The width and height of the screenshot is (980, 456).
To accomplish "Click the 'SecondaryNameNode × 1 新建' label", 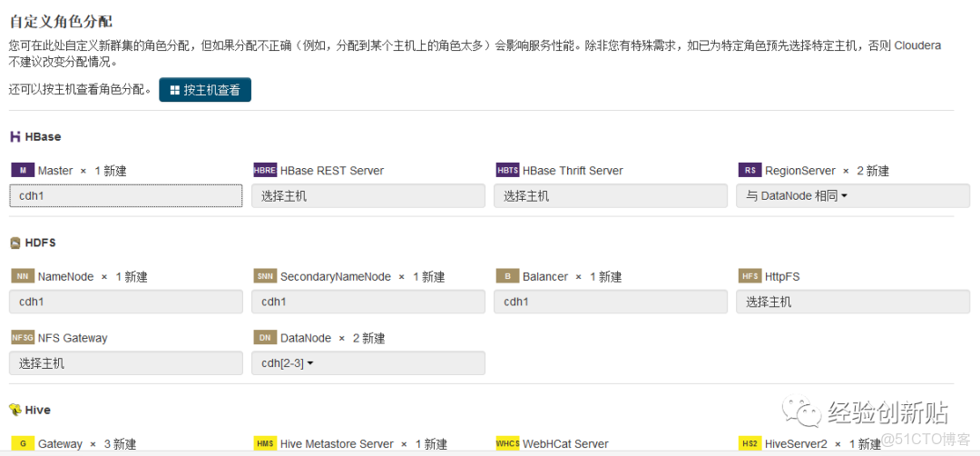I will (x=362, y=276).
